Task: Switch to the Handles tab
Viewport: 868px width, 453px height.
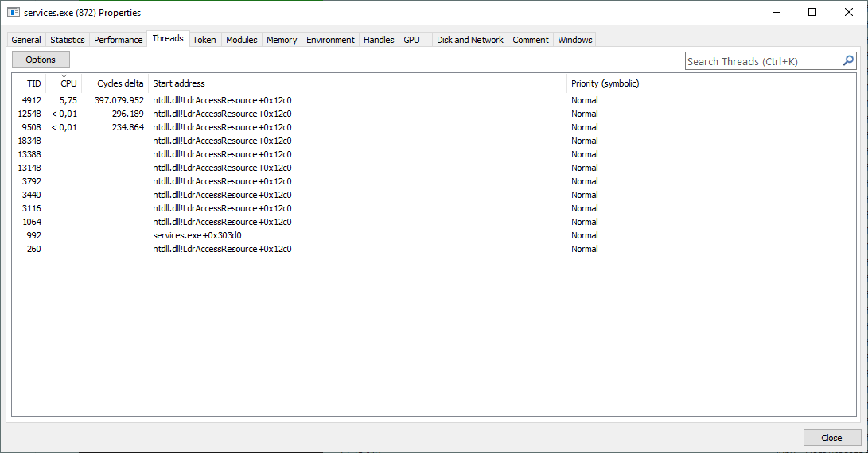Action: coord(380,40)
